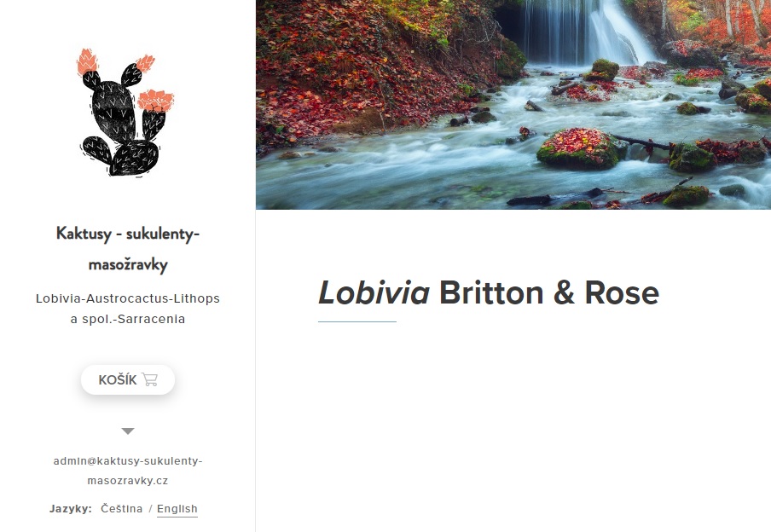Image resolution: width=771 pixels, height=532 pixels.
Task: Click the red leaf hillside in banner
Action: [364, 74]
